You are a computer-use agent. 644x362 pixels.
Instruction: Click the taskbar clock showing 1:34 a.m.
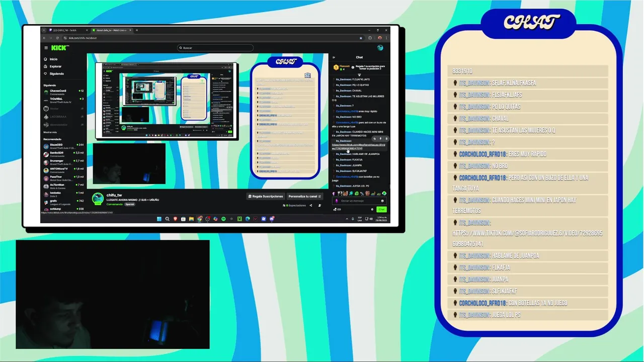point(382,219)
